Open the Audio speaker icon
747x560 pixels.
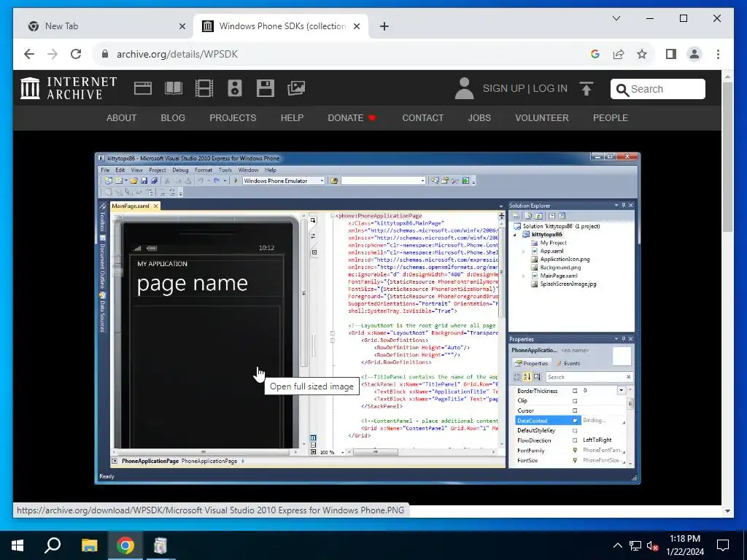pos(234,88)
